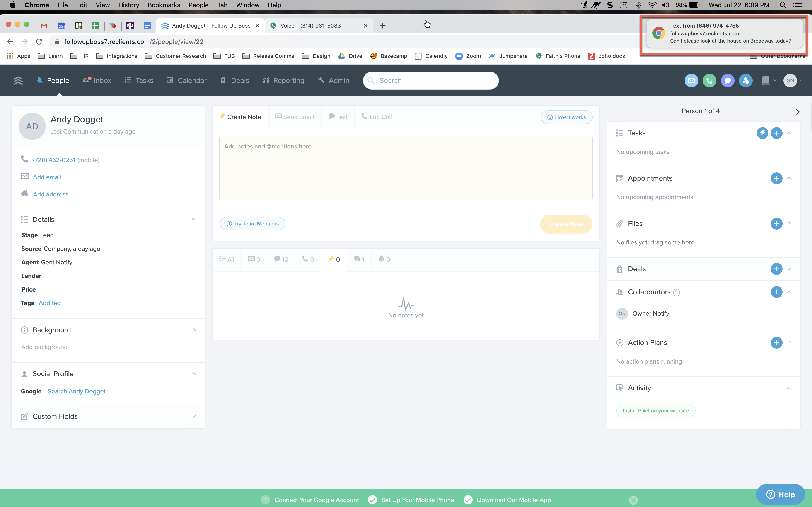Click the Add email link
Viewport: 812px width, 507px height.
coord(47,177)
